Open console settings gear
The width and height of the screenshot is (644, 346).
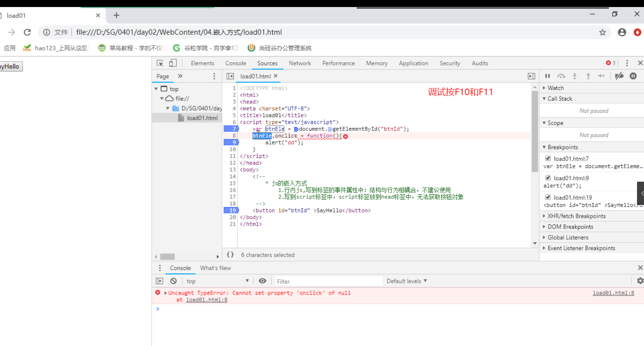(x=640, y=281)
